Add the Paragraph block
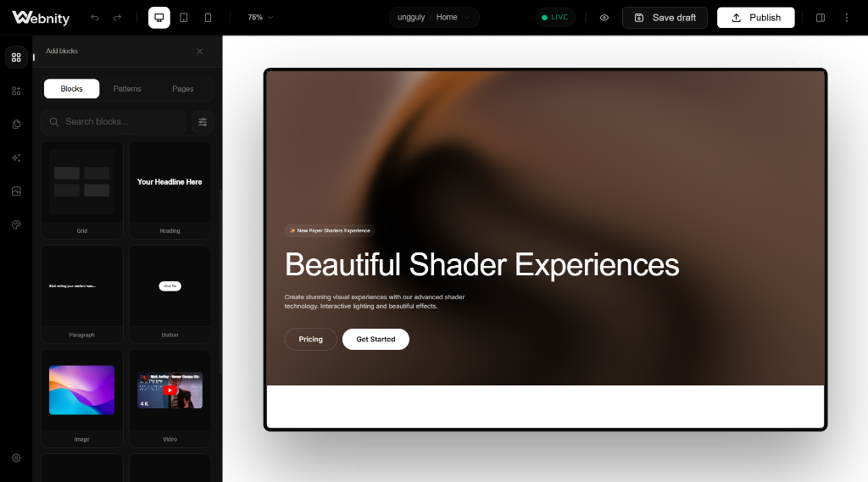 pos(82,294)
